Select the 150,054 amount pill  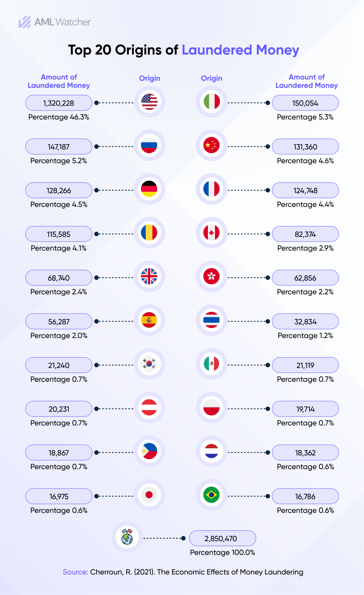pos(305,103)
